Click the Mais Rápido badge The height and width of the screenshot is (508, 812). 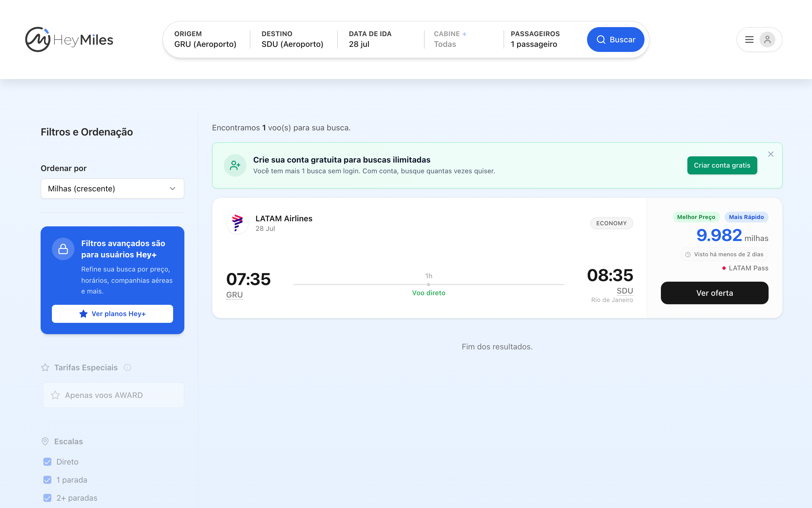coord(746,217)
